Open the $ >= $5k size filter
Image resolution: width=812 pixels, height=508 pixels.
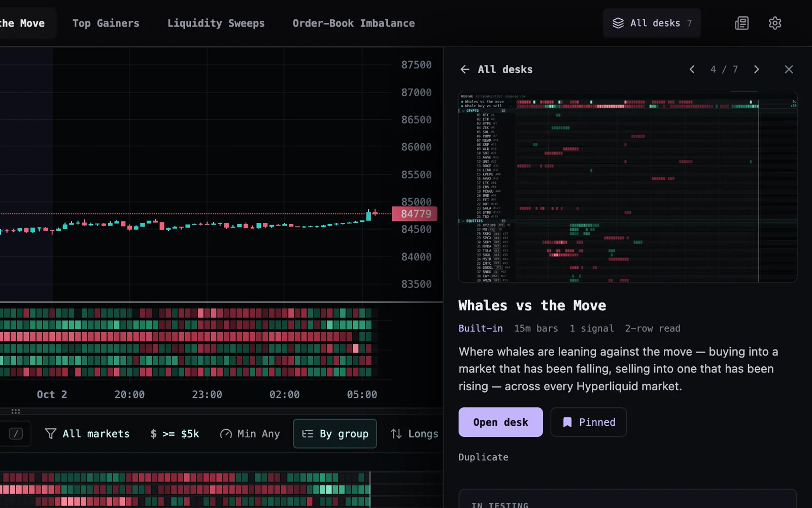pos(175,434)
